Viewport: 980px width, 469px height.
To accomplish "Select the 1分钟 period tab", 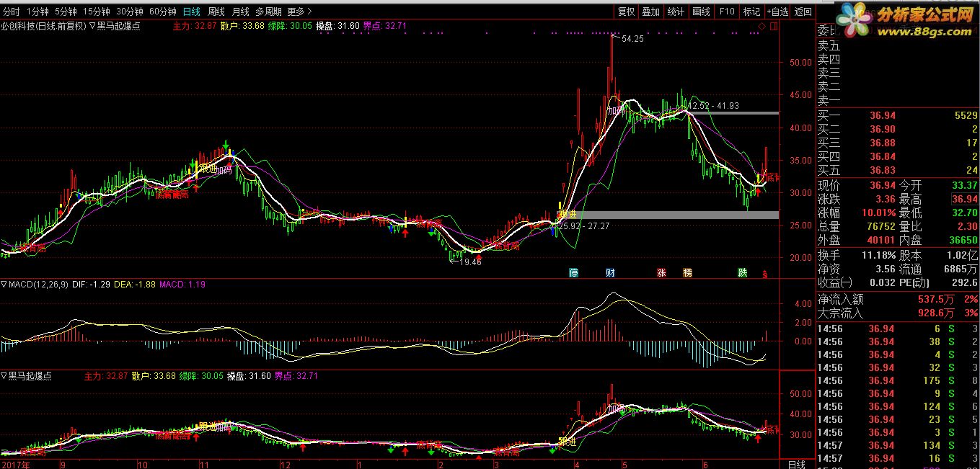I will click(x=38, y=12).
